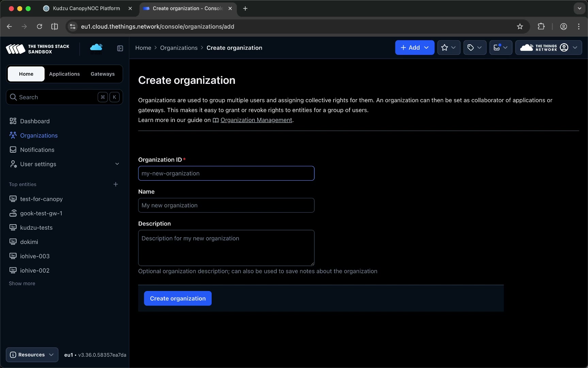The image size is (588, 368).
Task: Click the Add dropdown button
Action: click(x=414, y=48)
